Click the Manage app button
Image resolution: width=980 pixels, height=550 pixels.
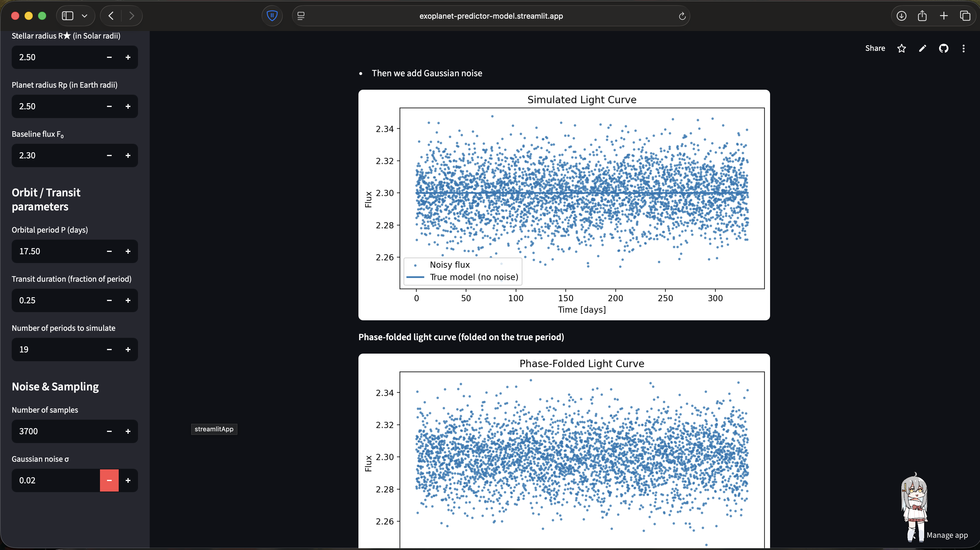pyautogui.click(x=948, y=535)
